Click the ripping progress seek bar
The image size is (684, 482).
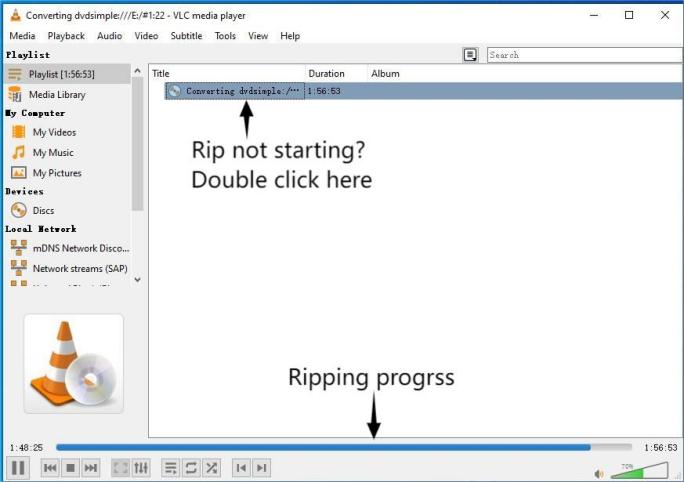(343, 447)
